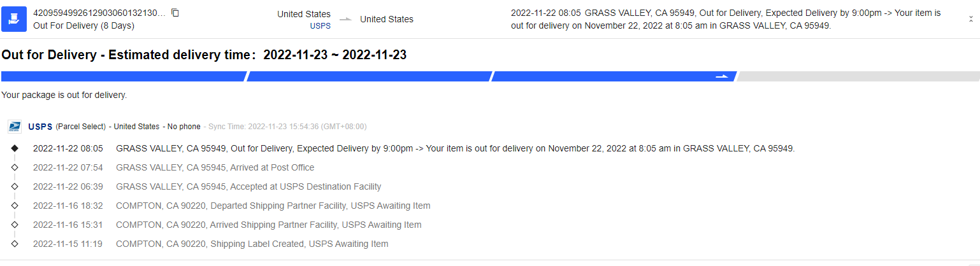Click the gray unfinished progress bar segment

click(858, 76)
